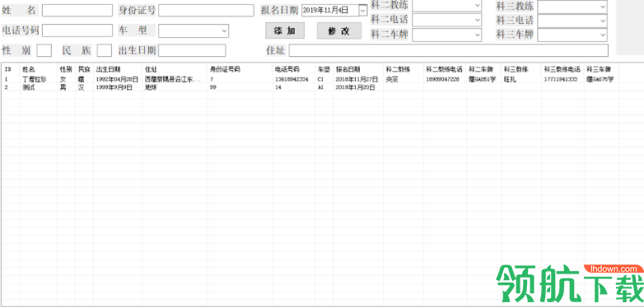
Task: Focus the 身份证号 text box
Action: (206, 11)
